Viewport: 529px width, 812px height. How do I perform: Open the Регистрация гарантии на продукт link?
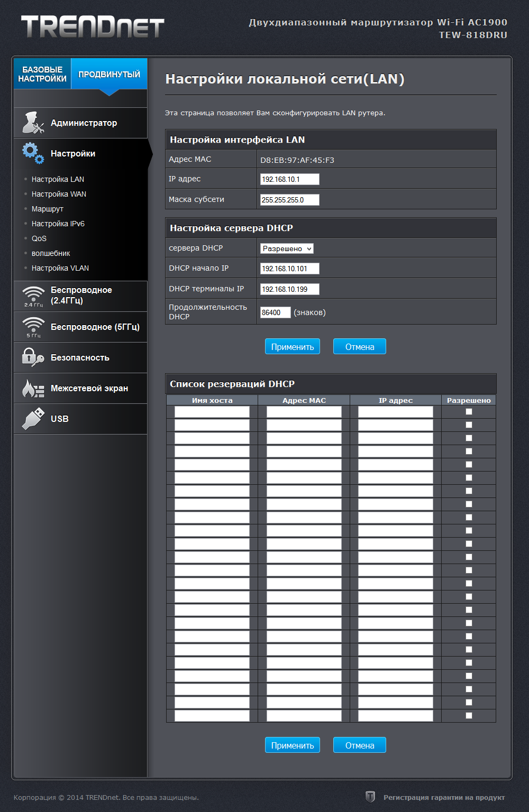444,797
